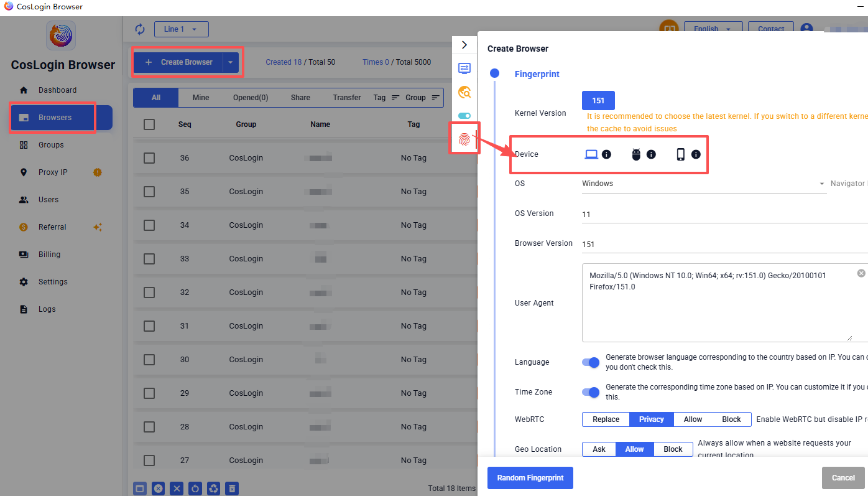Clear the User Agent text with the X icon
Viewport: 868px width, 496px height.
tap(861, 273)
